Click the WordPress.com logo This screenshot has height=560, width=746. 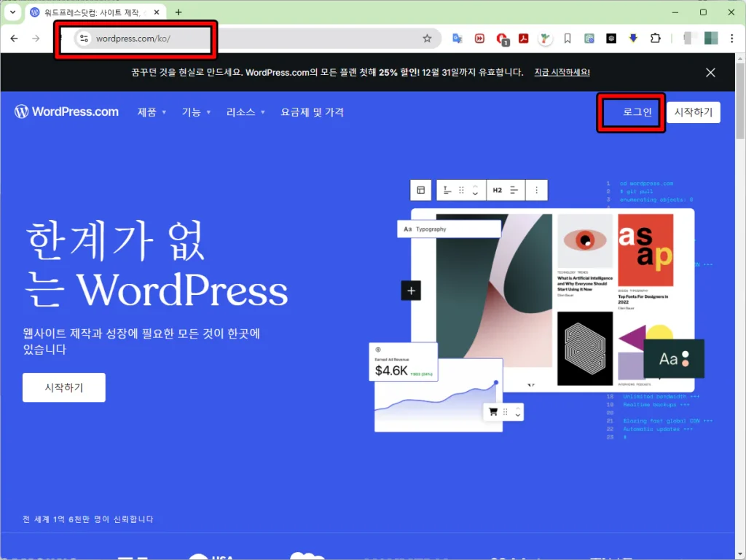[66, 112]
